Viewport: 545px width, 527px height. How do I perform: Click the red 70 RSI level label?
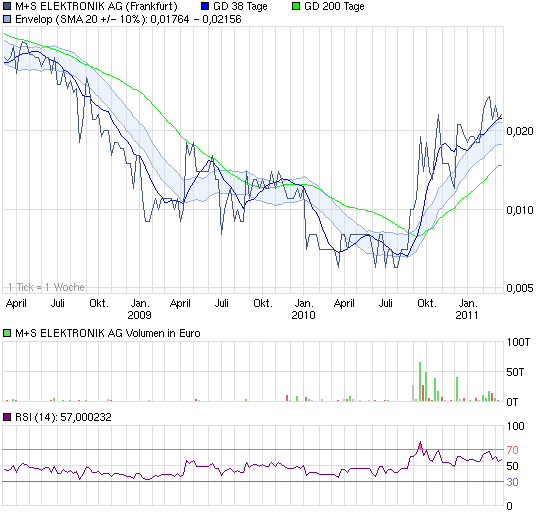[x=512, y=450]
